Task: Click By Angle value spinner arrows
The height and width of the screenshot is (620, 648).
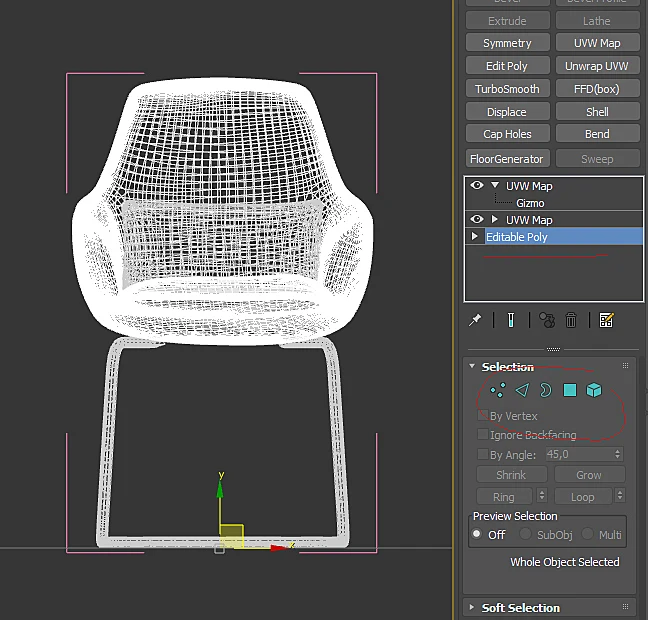Action: [x=617, y=454]
